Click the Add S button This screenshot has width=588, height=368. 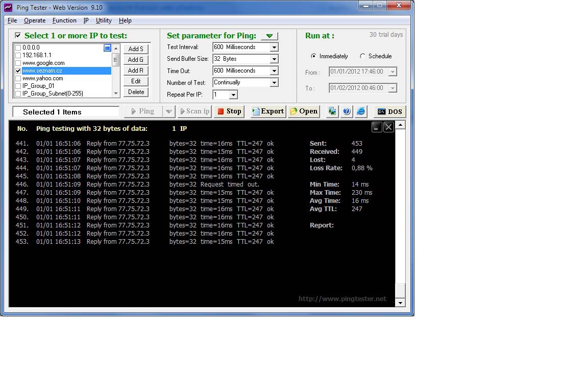(x=136, y=49)
